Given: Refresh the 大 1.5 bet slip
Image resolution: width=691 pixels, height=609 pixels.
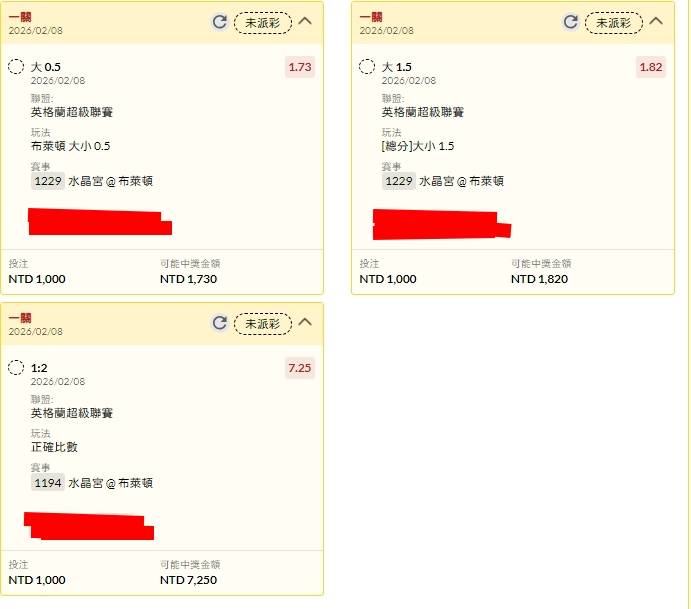Looking at the screenshot, I should (571, 22).
